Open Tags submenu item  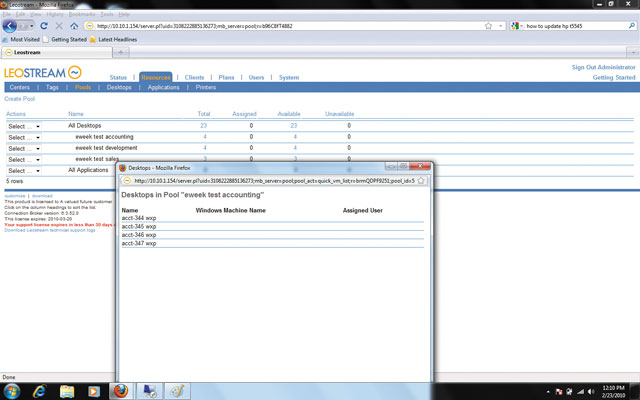tap(52, 87)
